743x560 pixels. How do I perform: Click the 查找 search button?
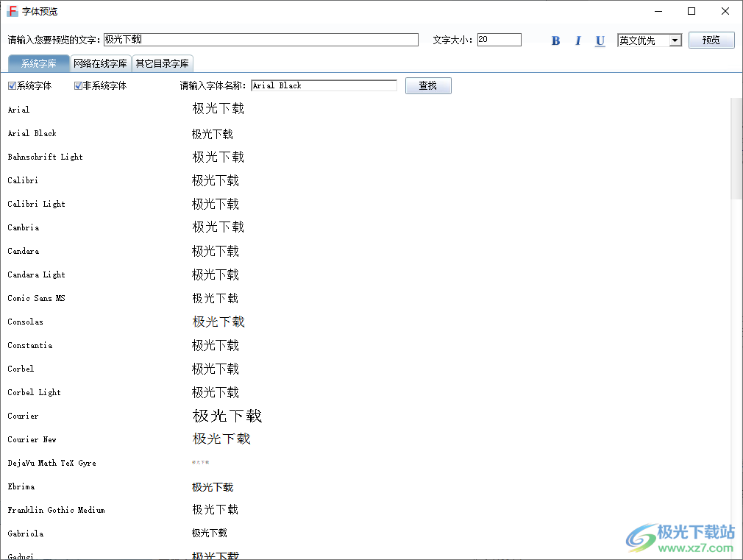pyautogui.click(x=428, y=85)
